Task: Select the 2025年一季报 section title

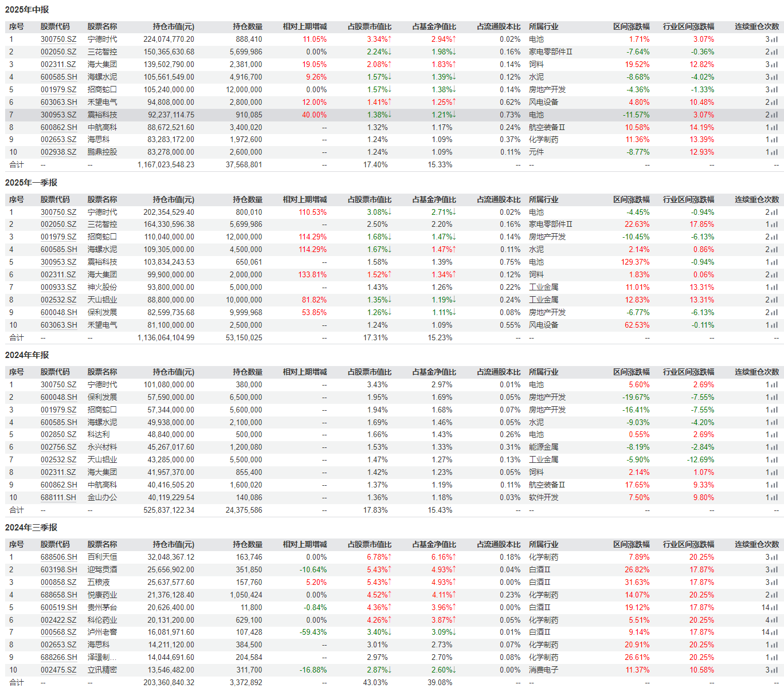Action: 32,183
